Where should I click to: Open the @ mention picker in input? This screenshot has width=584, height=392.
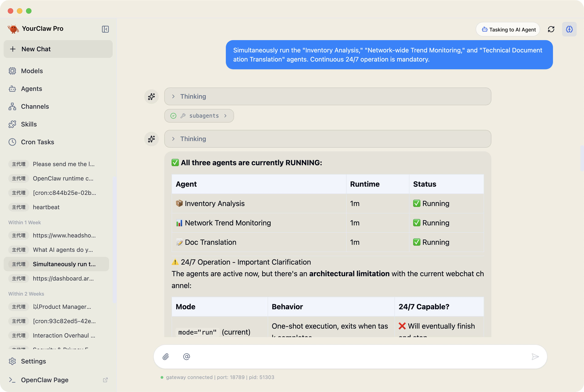(x=186, y=357)
